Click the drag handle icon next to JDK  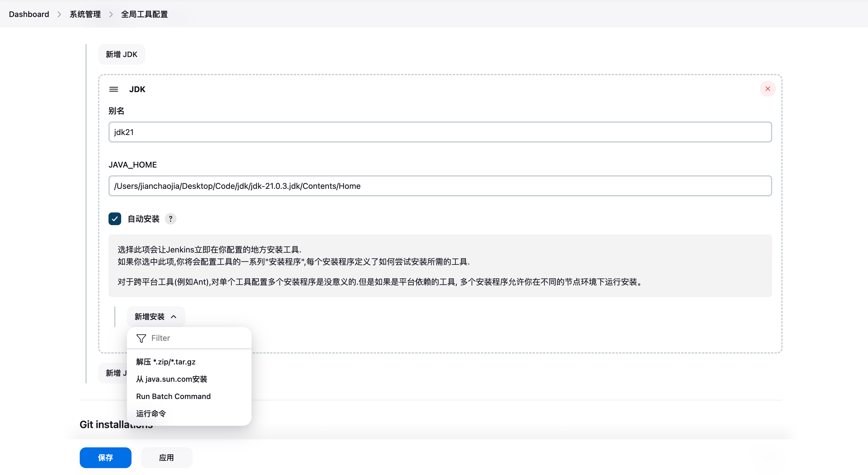click(x=114, y=89)
